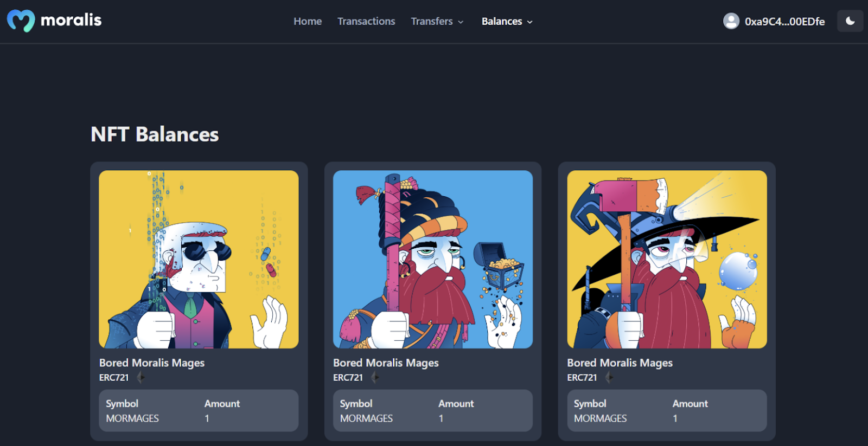This screenshot has height=446, width=868.
Task: Open the treasure chest mage NFT image
Action: [433, 259]
